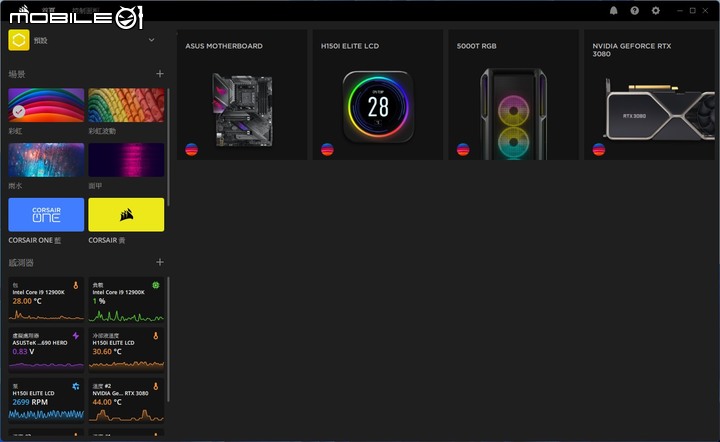This screenshot has height=442, width=720.
Task: Click the checkmark on the rainbow scene
Action: [19, 112]
